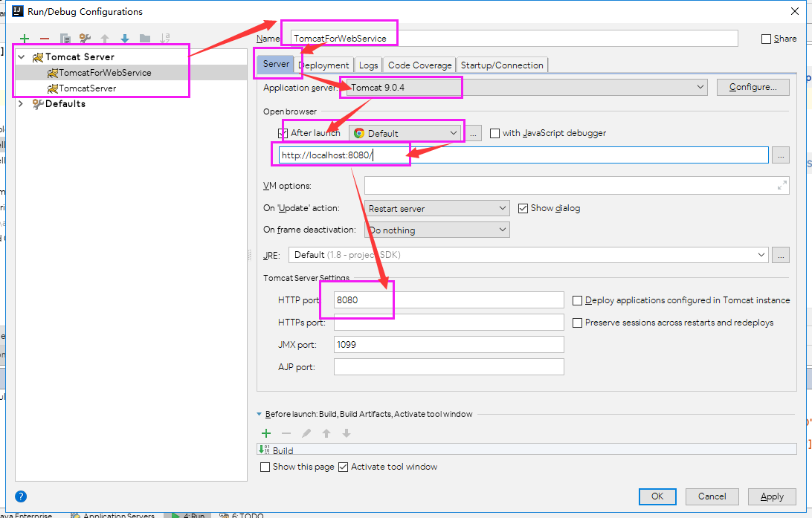Open the 6: TODO tool window tab
Screen dimensions: 812x518
(242, 515)
